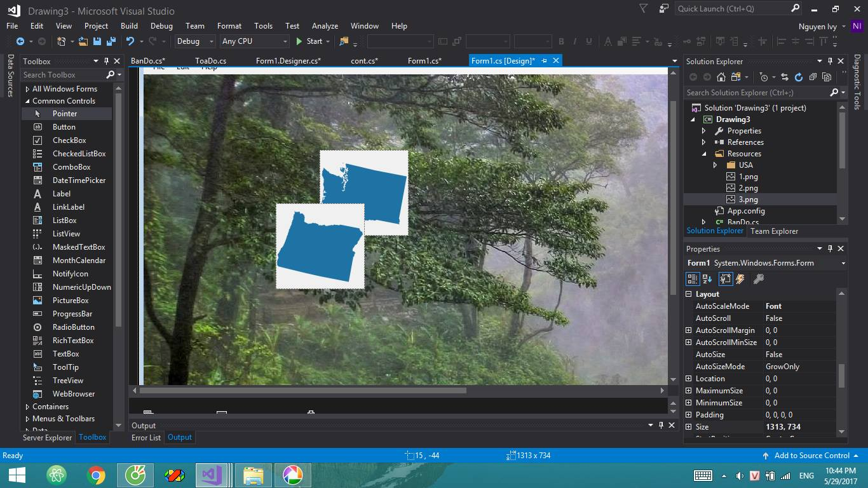Sort properties alphabetically
This screenshot has width=868, height=488.
pyautogui.click(x=707, y=279)
